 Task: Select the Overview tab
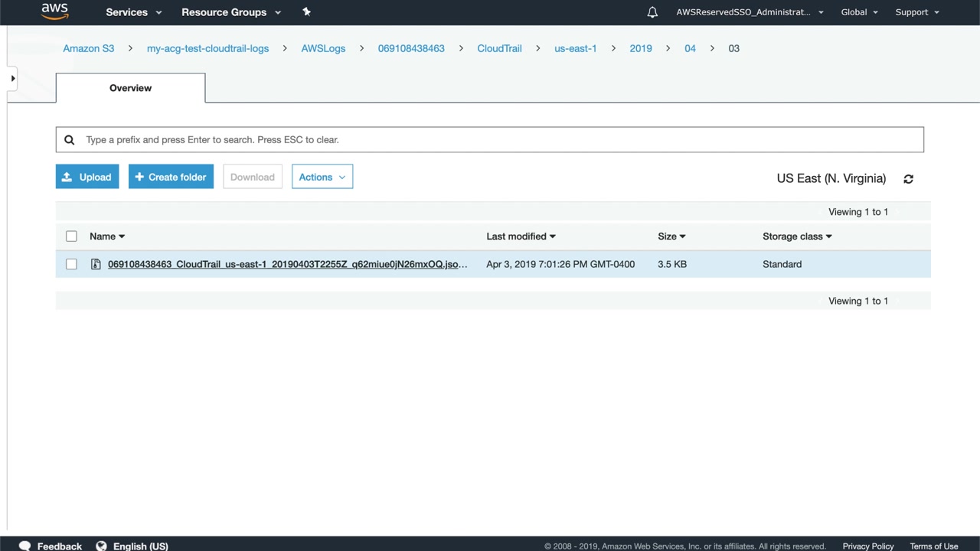tap(130, 88)
